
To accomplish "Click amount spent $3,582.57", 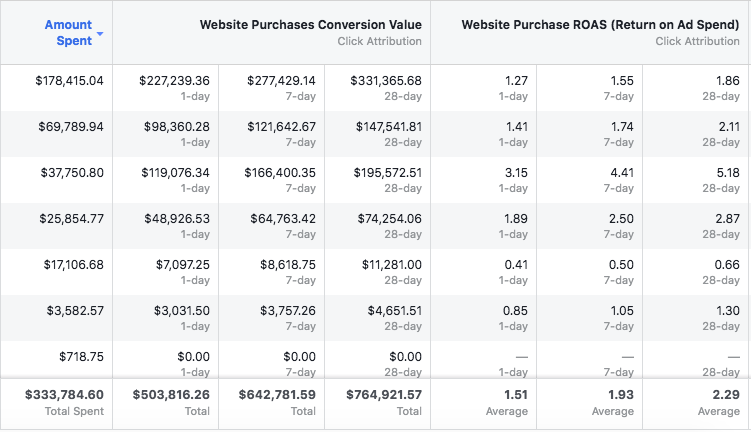I will (x=75, y=310).
